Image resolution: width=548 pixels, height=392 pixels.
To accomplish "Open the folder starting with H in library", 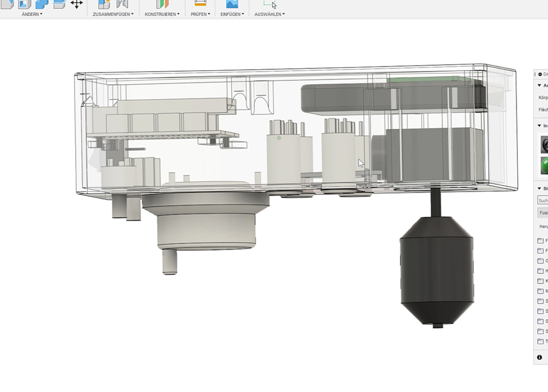I will (543, 271).
